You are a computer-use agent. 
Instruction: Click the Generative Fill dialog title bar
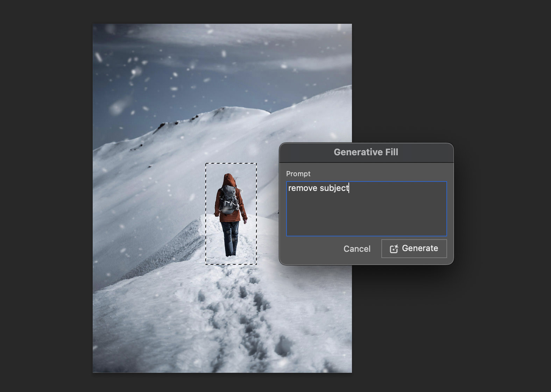[366, 152]
